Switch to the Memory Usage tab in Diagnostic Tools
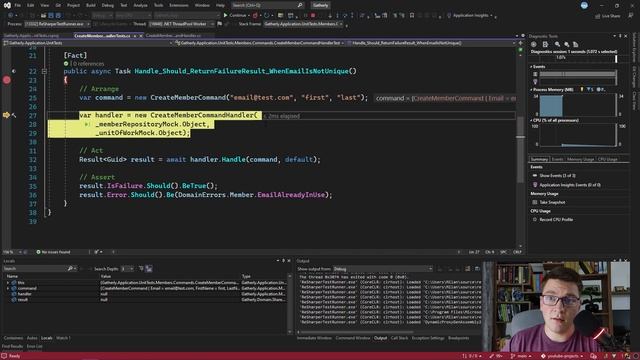This screenshot has width=640, height=360. pyautogui.click(x=580, y=159)
